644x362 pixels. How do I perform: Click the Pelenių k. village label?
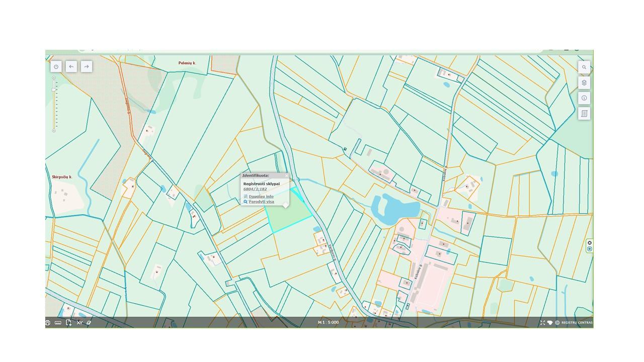187,63
